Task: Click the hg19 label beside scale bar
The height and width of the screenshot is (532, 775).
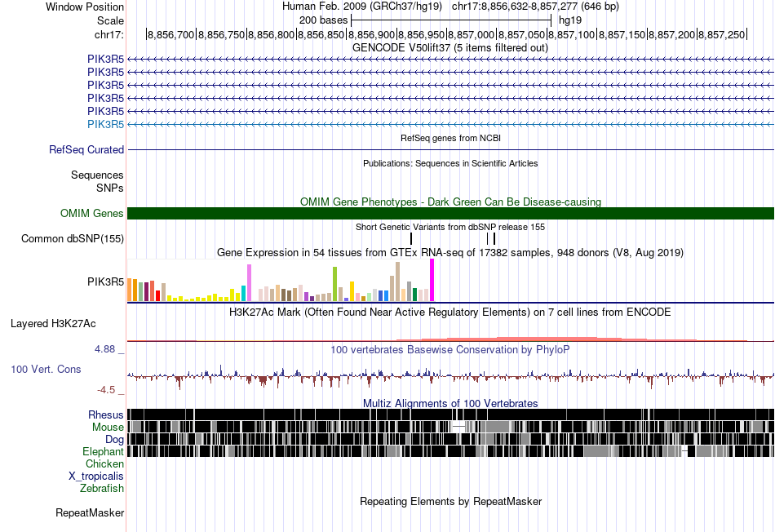Action: [x=570, y=20]
